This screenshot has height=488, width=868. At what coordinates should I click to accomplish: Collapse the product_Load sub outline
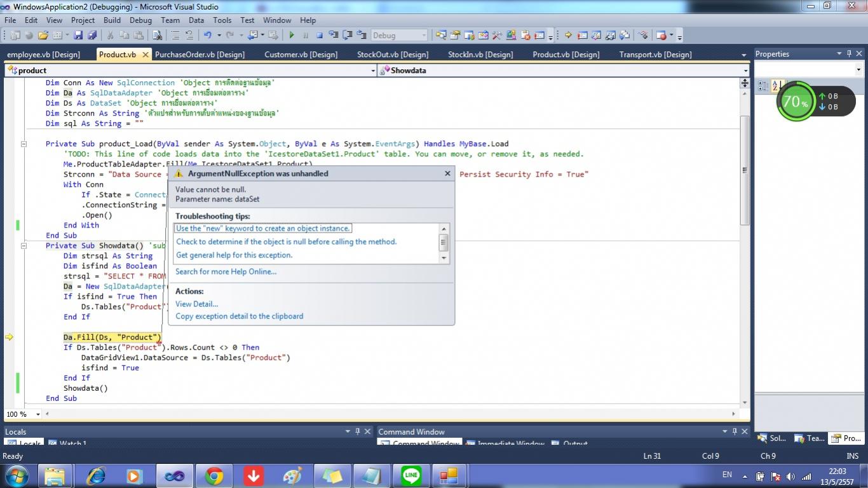pos(24,144)
